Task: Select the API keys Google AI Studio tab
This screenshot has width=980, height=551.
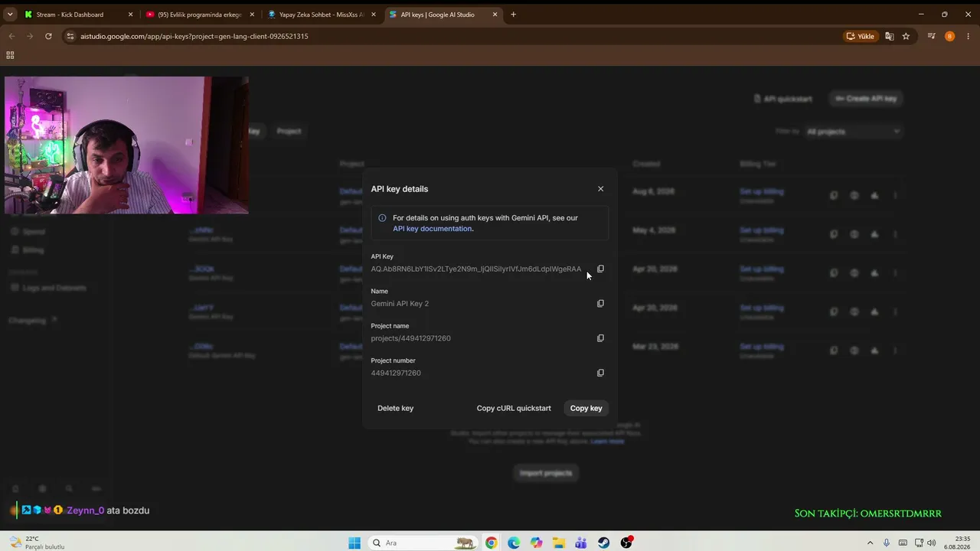Action: tap(443, 15)
